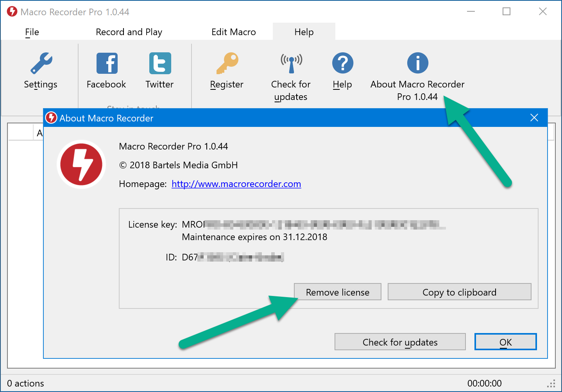Click the Facebook icon

coord(107,63)
